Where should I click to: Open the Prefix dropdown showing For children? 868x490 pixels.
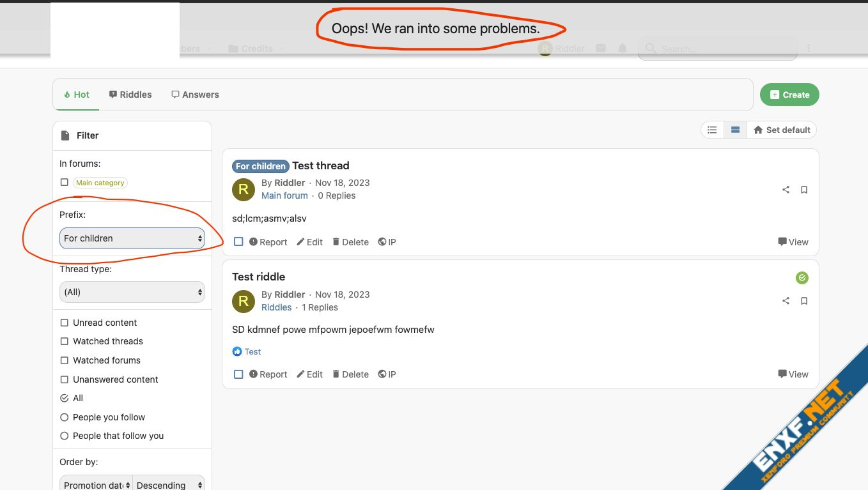pyautogui.click(x=132, y=238)
